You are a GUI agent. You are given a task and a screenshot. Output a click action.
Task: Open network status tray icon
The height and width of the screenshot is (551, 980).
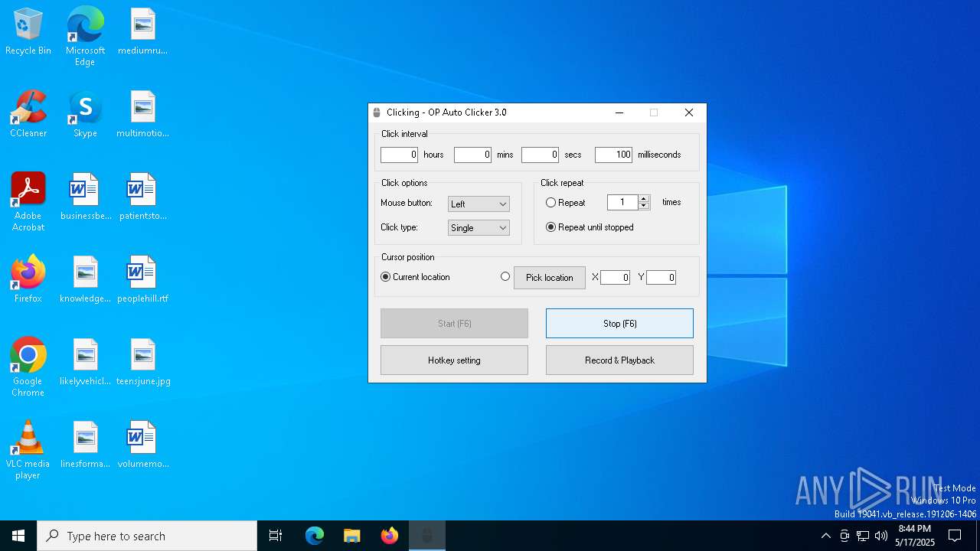863,536
